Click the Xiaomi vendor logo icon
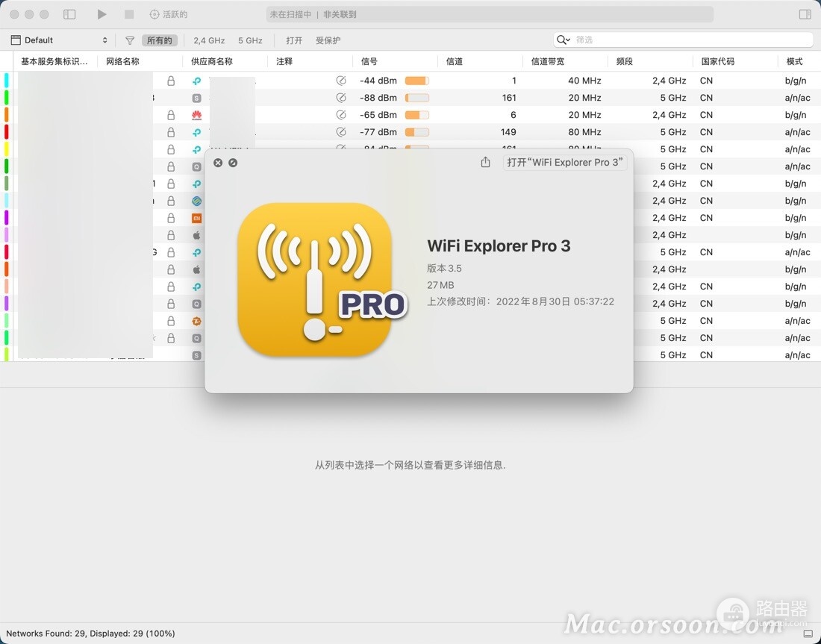821x644 pixels. pyautogui.click(x=196, y=219)
